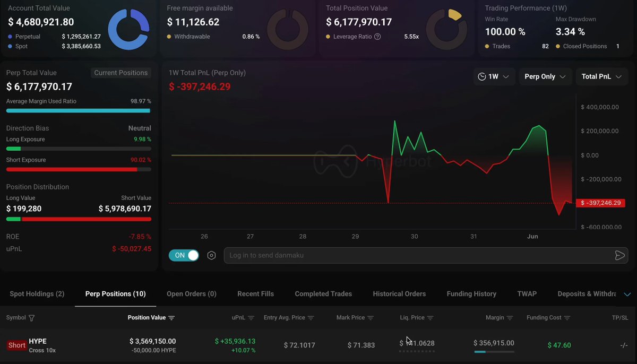Click the 1W Total PnL value -397,246.29

coord(200,86)
